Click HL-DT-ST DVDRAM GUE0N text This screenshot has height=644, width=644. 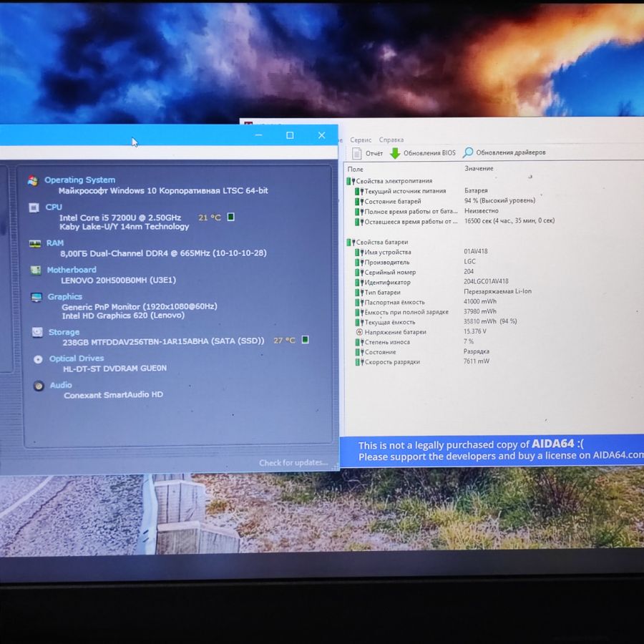tap(114, 369)
